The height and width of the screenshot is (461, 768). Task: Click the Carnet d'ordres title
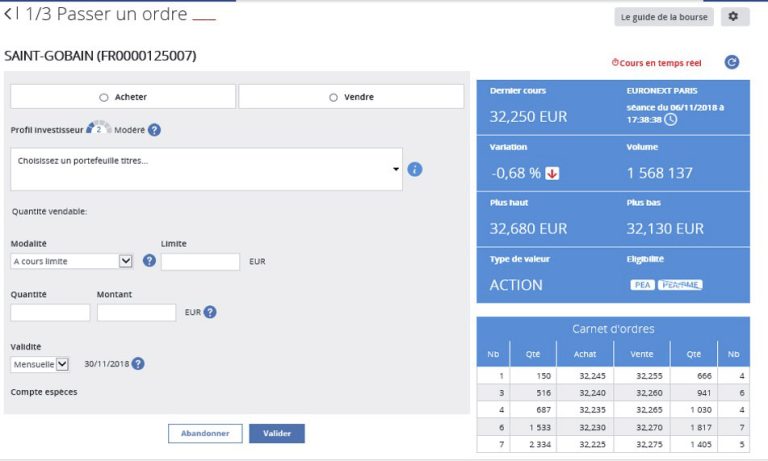click(x=613, y=329)
